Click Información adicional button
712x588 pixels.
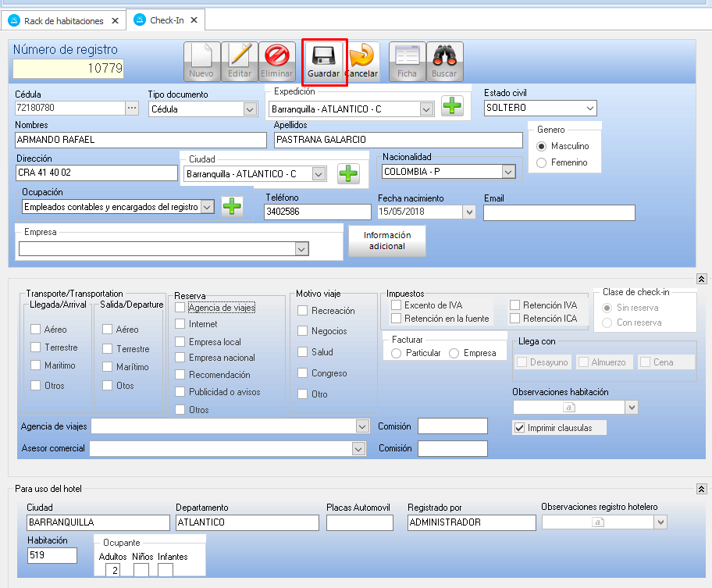pyautogui.click(x=387, y=241)
